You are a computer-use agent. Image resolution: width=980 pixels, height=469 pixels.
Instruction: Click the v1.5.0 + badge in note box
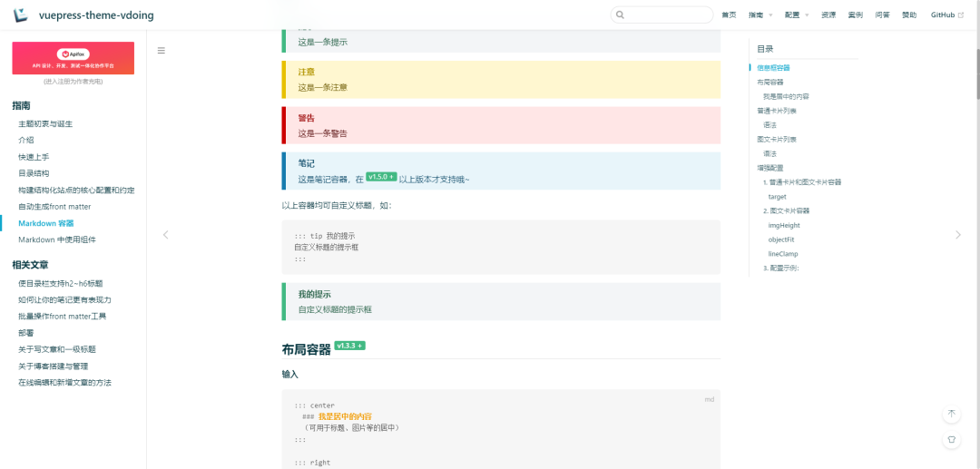[x=381, y=177]
